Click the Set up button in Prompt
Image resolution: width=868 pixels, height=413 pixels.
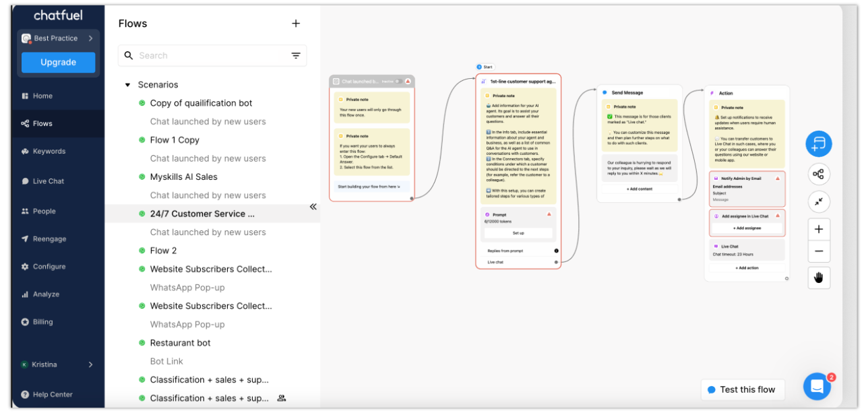pos(518,233)
